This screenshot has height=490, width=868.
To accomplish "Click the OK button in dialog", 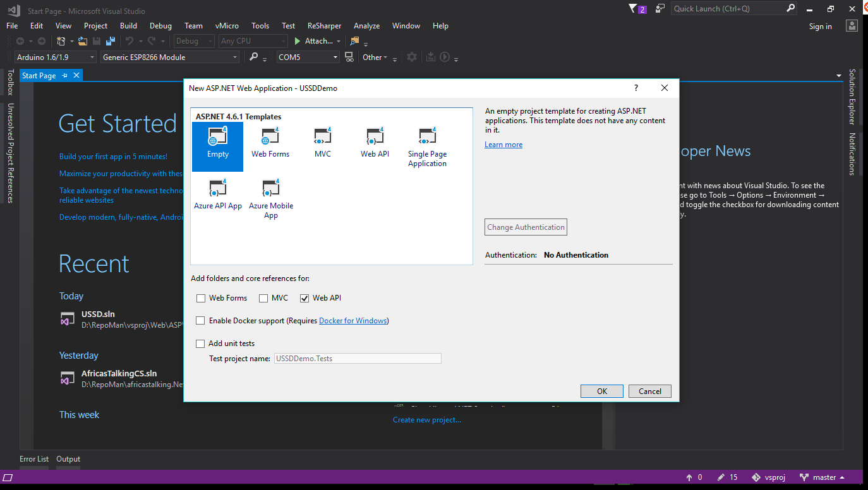I will [x=602, y=391].
